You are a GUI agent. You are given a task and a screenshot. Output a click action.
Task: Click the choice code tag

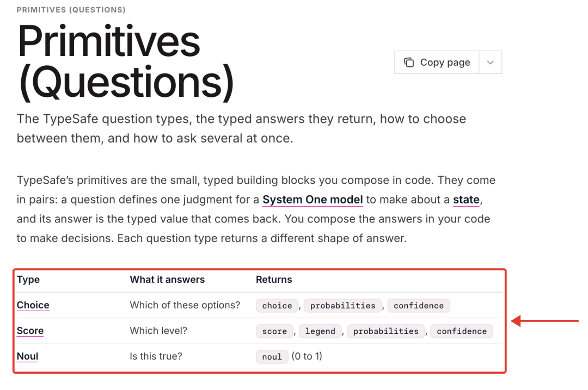277,306
